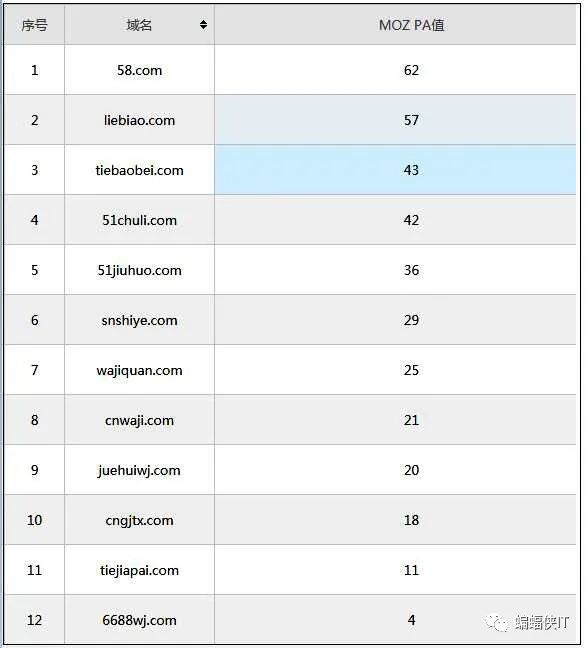Select the snshiye.com row domain
587x648 pixels.
click(139, 320)
